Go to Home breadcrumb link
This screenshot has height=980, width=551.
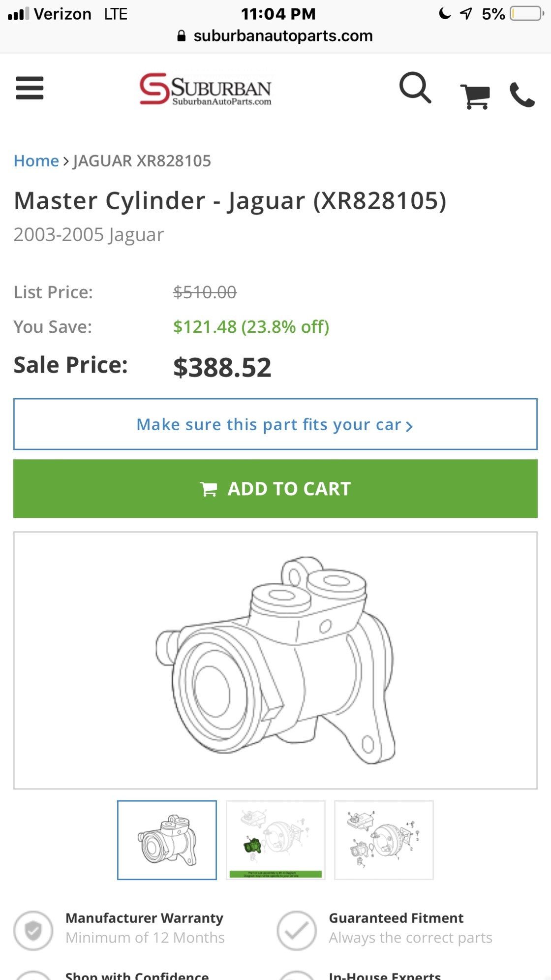(36, 161)
